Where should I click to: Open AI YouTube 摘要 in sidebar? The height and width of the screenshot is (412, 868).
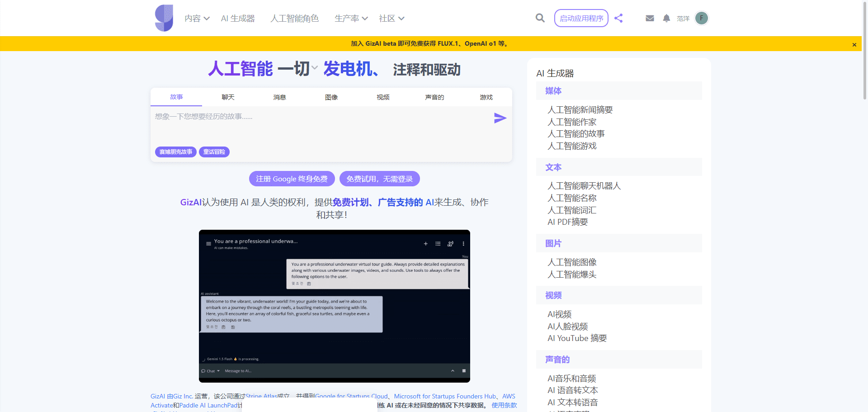tap(577, 338)
